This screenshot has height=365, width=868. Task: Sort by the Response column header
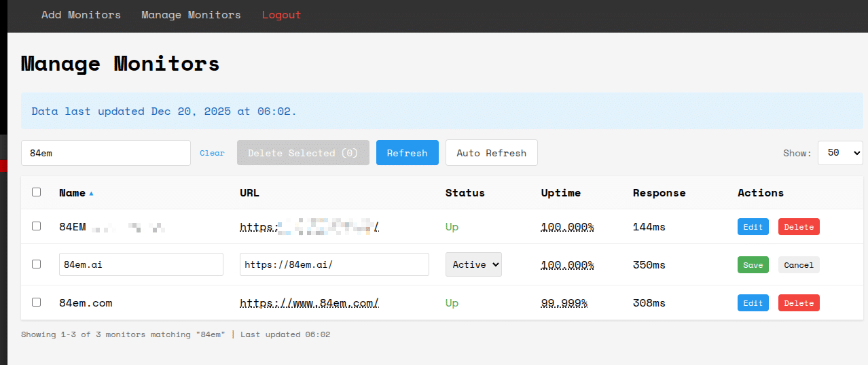[x=659, y=192]
